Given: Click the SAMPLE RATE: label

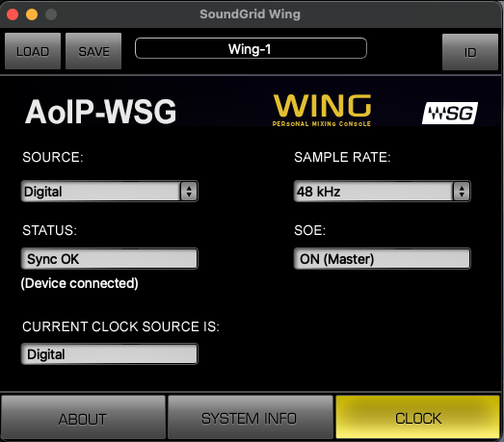Looking at the screenshot, I should (342, 157).
